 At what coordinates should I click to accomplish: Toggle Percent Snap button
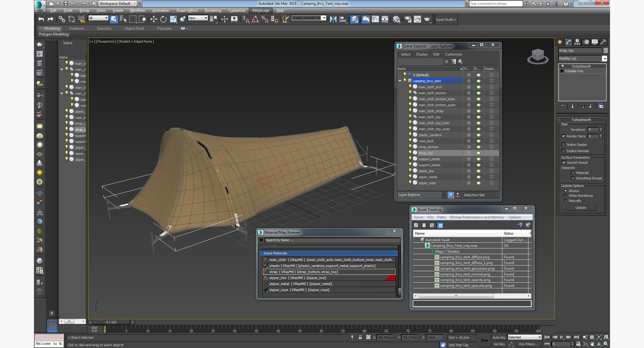265,19
